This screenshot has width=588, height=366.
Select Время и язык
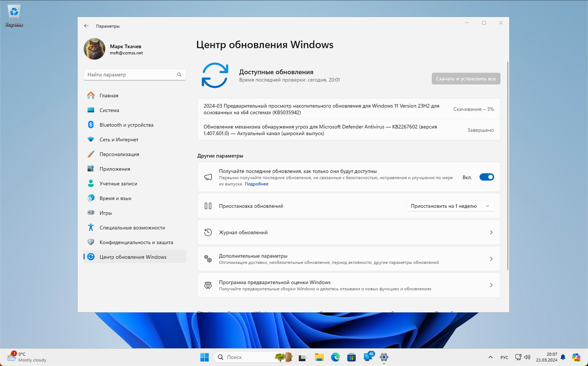click(135, 198)
